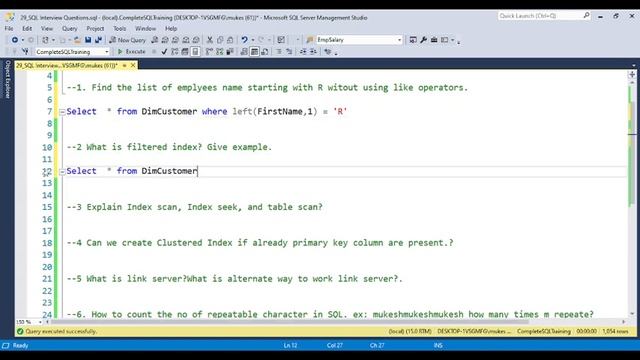Open the Help menu
Viewport: 640px width, 360px height.
(171, 29)
